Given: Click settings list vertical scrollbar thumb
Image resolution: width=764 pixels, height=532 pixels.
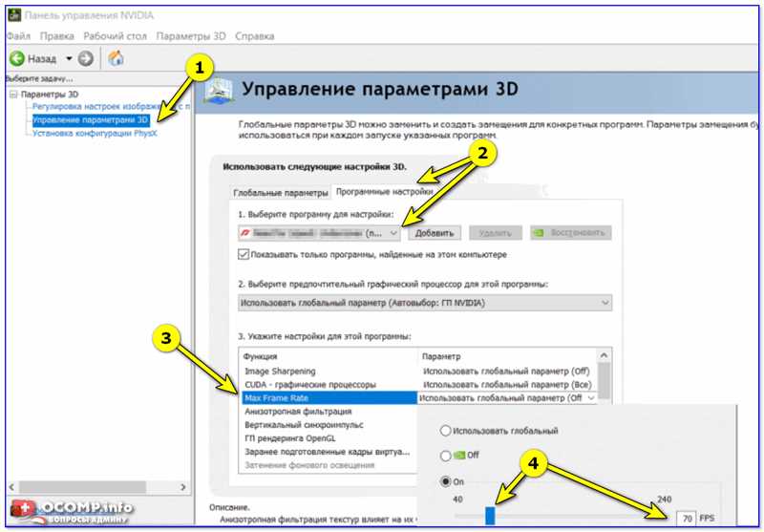Looking at the screenshot, I should click(x=605, y=381).
